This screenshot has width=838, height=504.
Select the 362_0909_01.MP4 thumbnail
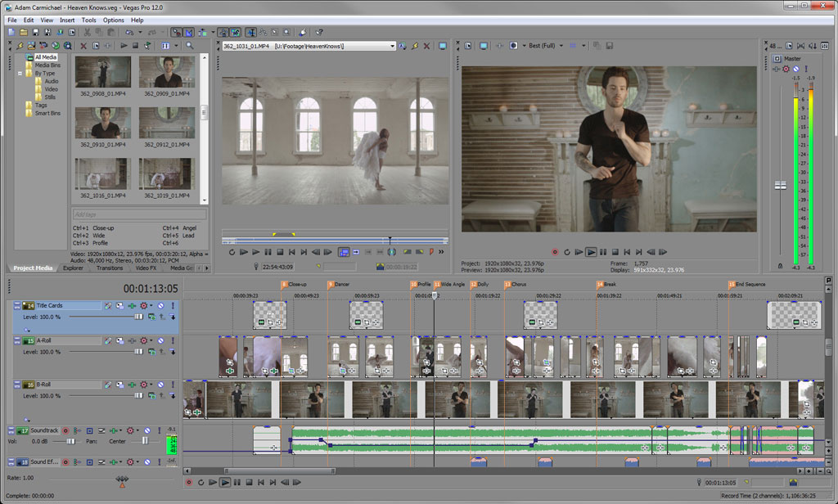click(x=166, y=72)
